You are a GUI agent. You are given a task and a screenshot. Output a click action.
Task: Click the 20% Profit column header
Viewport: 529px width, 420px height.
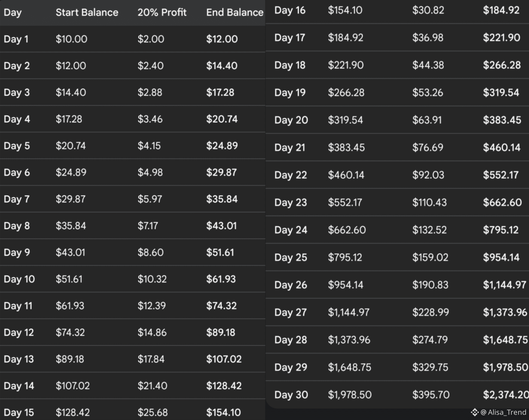(162, 13)
